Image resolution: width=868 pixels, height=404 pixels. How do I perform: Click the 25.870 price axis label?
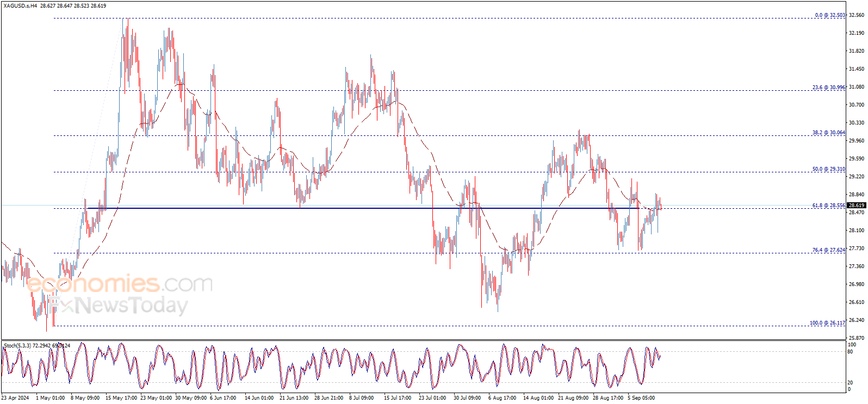click(856, 338)
